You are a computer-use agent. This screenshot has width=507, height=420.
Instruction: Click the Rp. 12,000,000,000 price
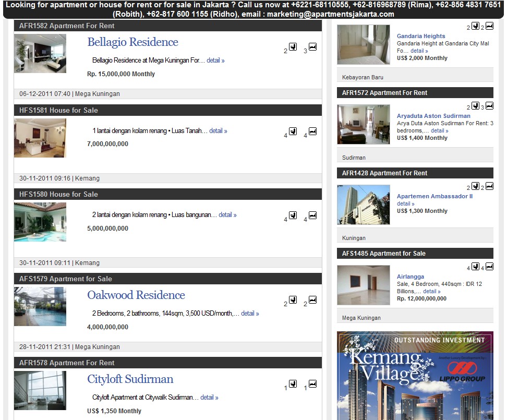point(421,299)
